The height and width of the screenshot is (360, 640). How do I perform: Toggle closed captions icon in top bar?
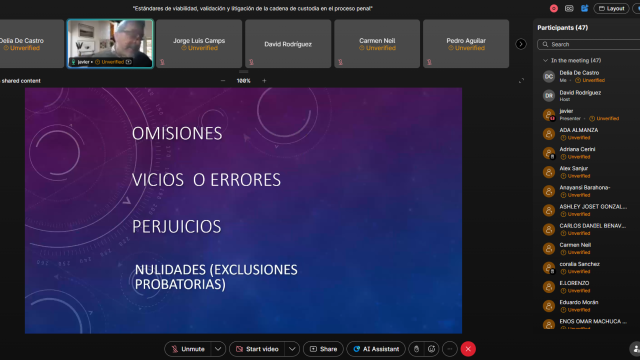tap(569, 8)
